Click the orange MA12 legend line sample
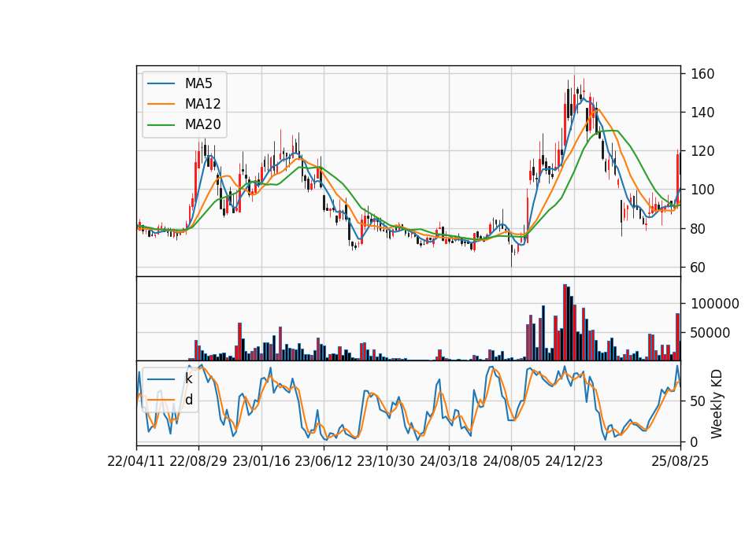Image resolution: width=756 pixels, height=543 pixels. point(161,104)
